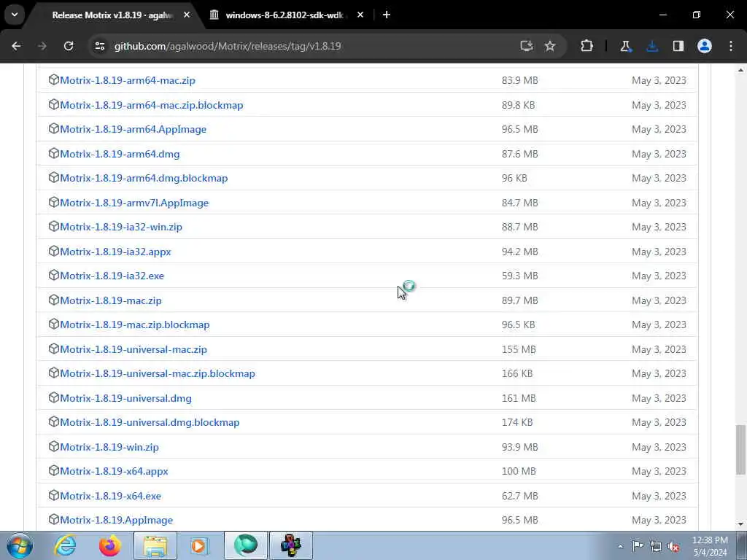Switch to windows-8-6.2.8102-sdk-wdk tab

(x=285, y=15)
